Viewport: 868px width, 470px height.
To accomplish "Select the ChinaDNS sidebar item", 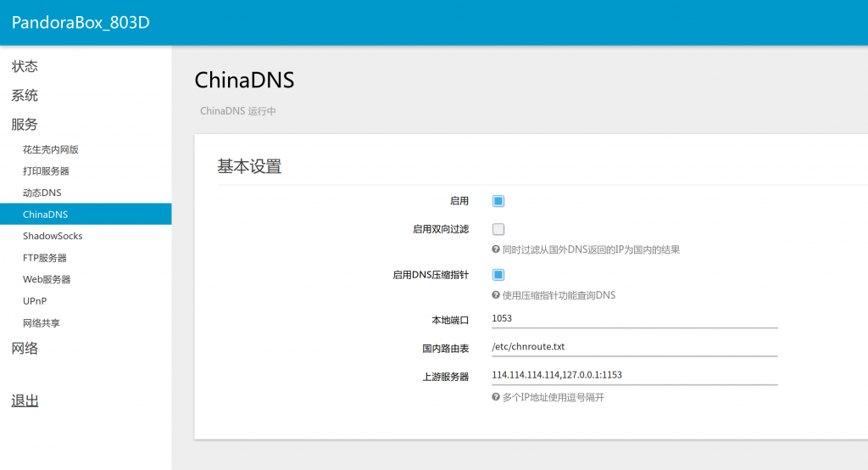I will (x=86, y=214).
